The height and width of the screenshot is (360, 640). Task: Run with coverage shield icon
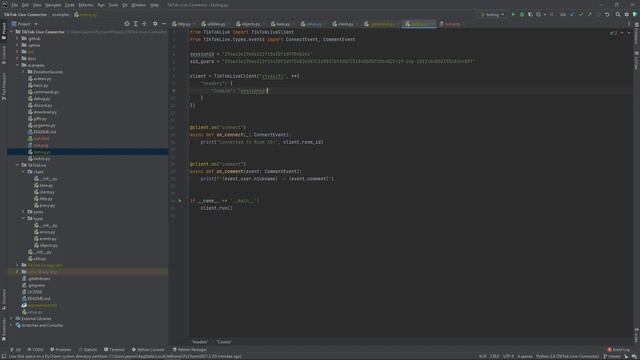click(x=530, y=14)
